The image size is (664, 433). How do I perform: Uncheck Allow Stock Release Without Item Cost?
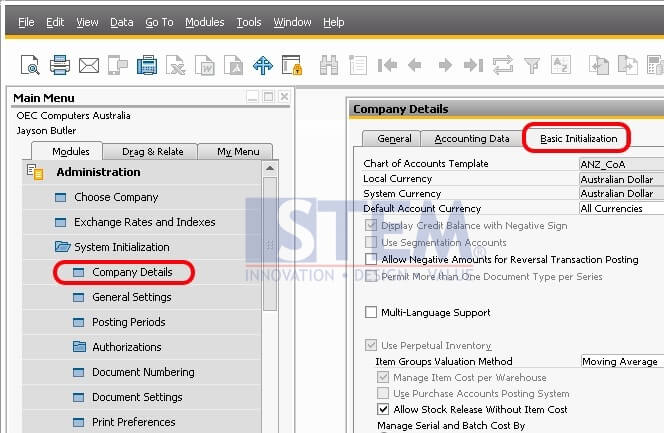click(x=383, y=409)
